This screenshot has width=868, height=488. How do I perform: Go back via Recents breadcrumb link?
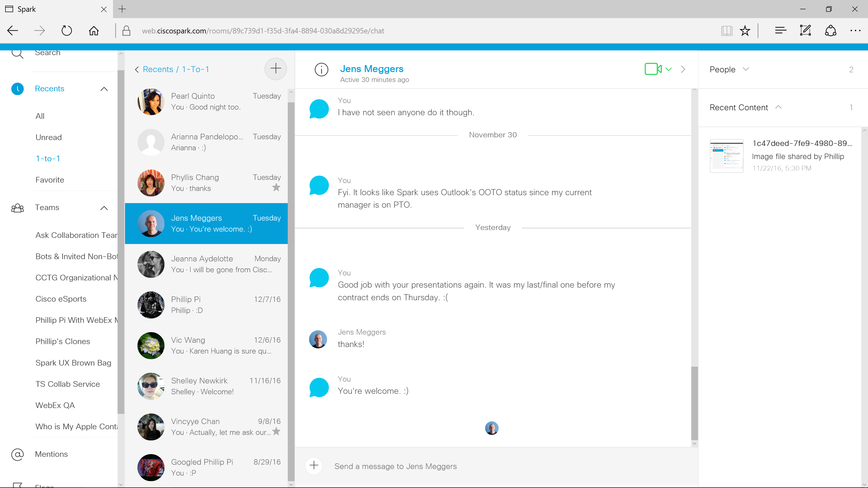coord(158,69)
